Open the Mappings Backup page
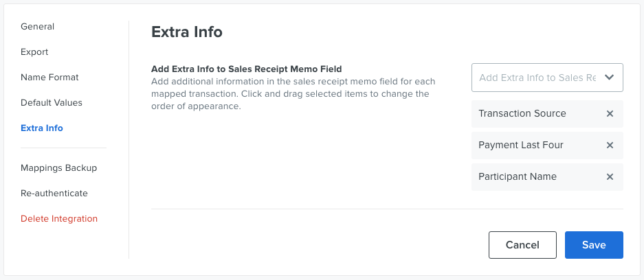 (x=58, y=168)
